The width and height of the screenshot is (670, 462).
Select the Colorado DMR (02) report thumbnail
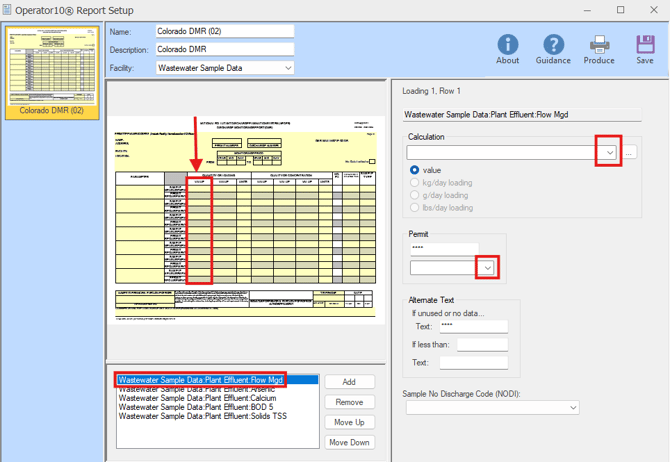52,67
